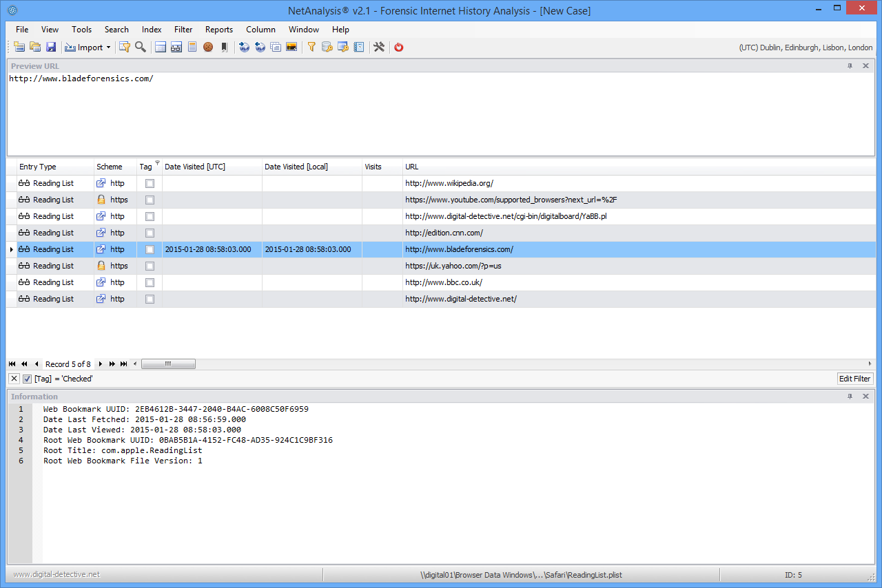Image resolution: width=882 pixels, height=588 pixels.
Task: Tick the Tag checkbox for youtube.com row
Action: pyautogui.click(x=150, y=200)
